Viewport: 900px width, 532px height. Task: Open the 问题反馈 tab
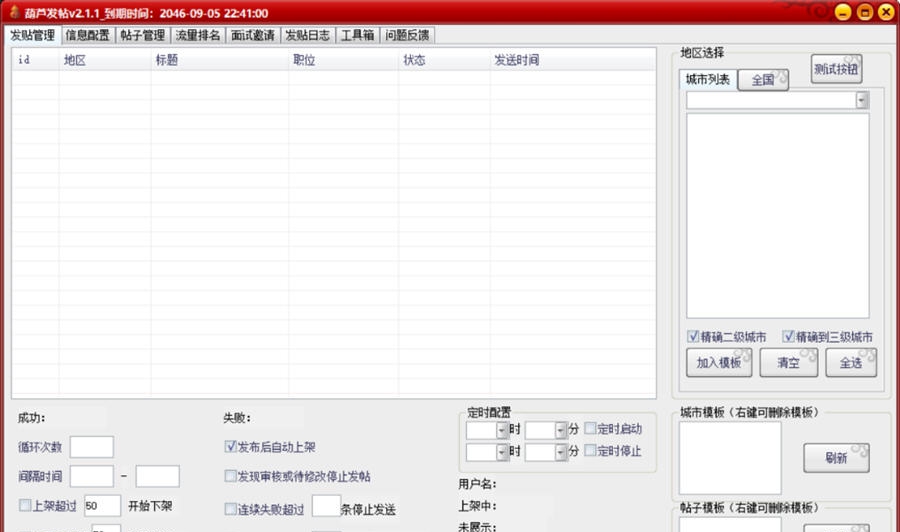point(407,35)
